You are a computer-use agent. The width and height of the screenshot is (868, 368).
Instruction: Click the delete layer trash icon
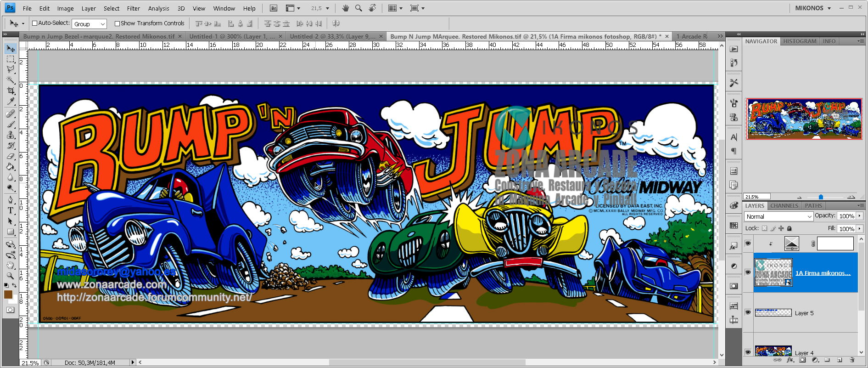click(x=852, y=360)
